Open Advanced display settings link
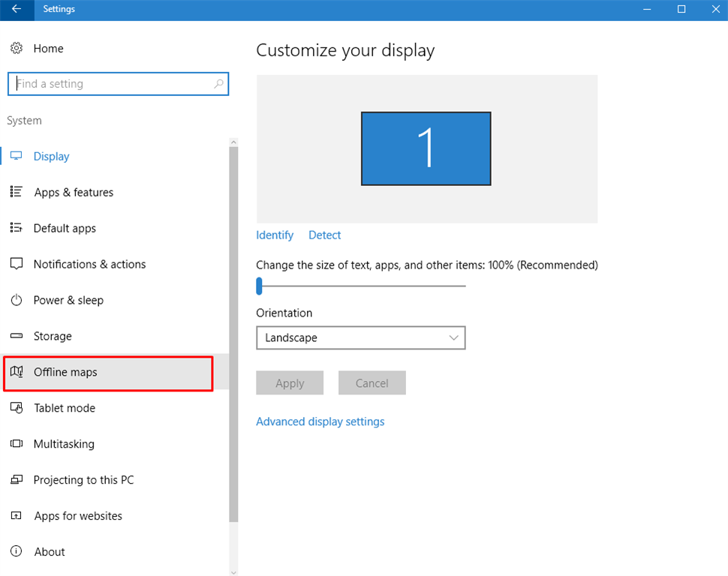The height and width of the screenshot is (576, 728). [320, 421]
